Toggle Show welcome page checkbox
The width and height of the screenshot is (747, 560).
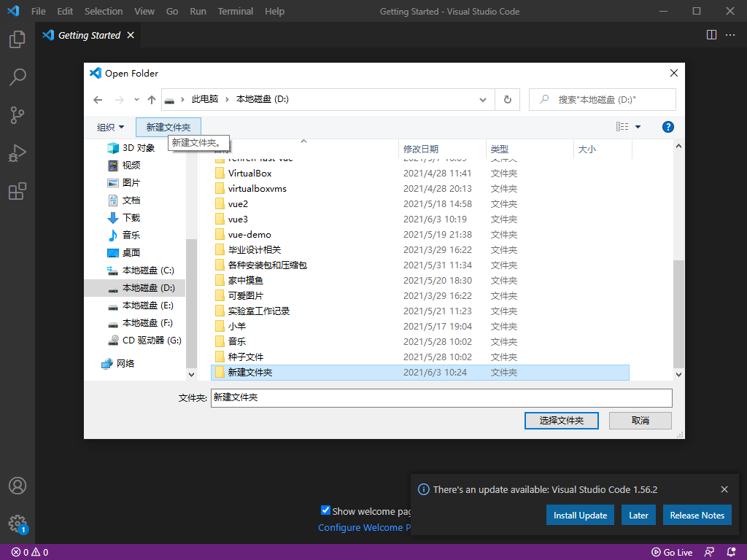325,510
